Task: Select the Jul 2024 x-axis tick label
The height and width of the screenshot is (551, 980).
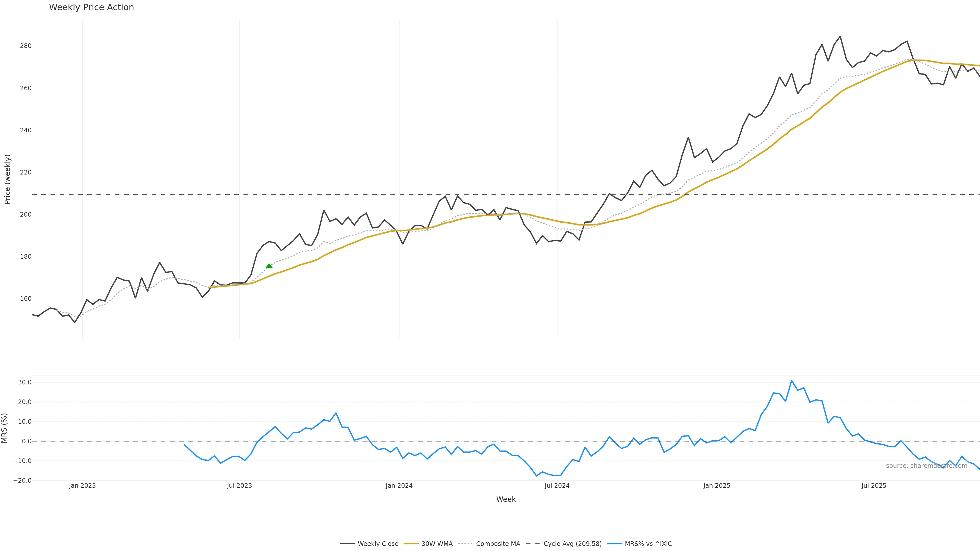Action: (557, 486)
